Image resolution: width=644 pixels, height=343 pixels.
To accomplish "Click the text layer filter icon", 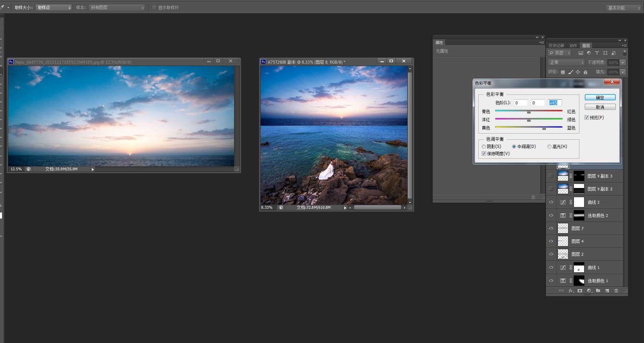I will coord(597,53).
